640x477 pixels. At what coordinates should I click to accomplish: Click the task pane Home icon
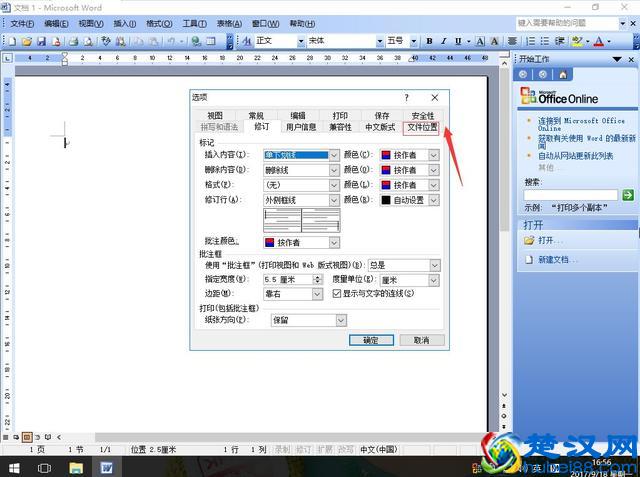click(563, 75)
